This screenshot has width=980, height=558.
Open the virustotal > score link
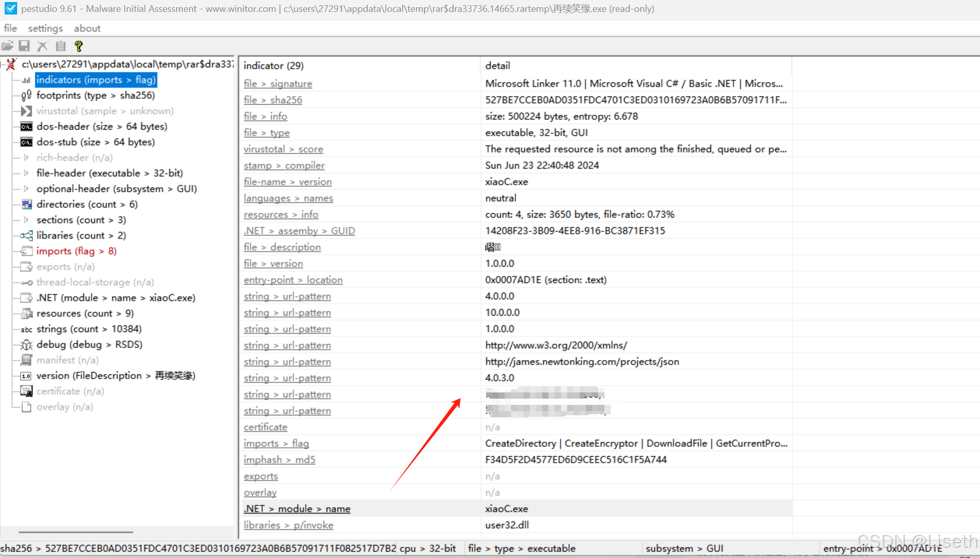284,149
